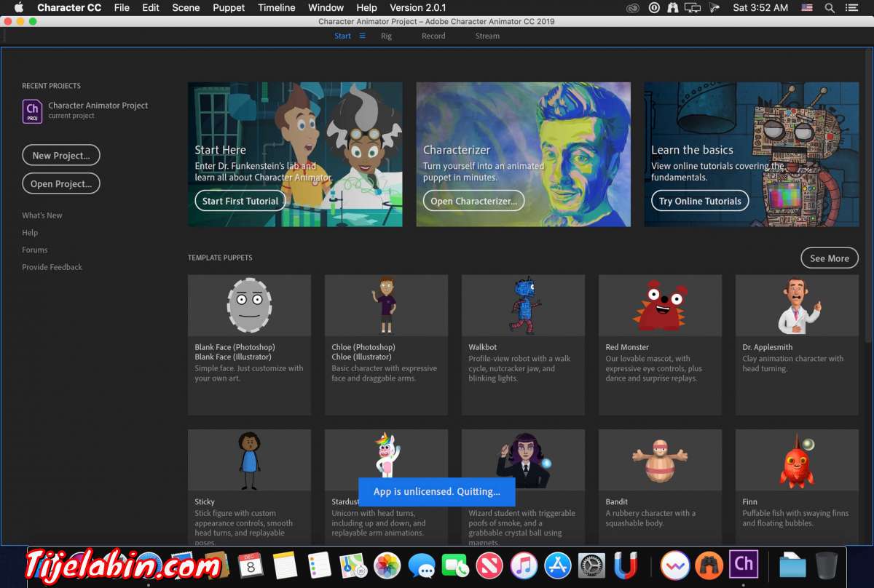This screenshot has width=874, height=588.
Task: Follow the Provide Feedback link
Action: click(x=52, y=267)
